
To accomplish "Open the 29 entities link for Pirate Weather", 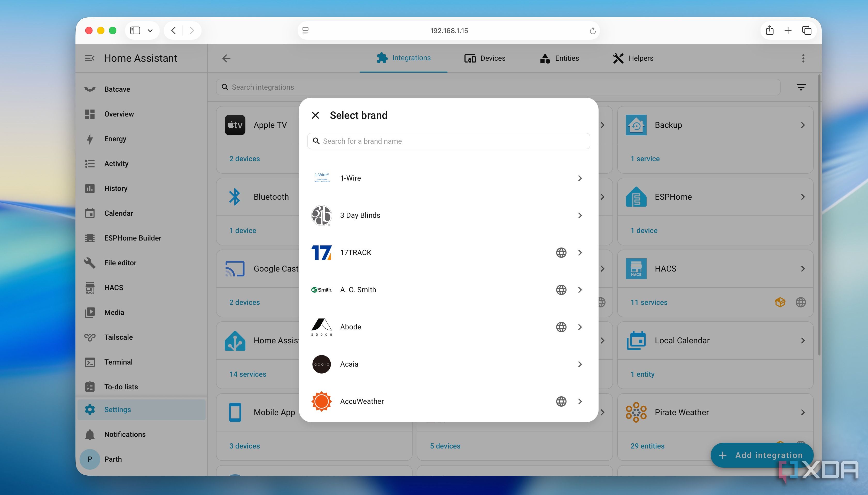I will point(647,446).
